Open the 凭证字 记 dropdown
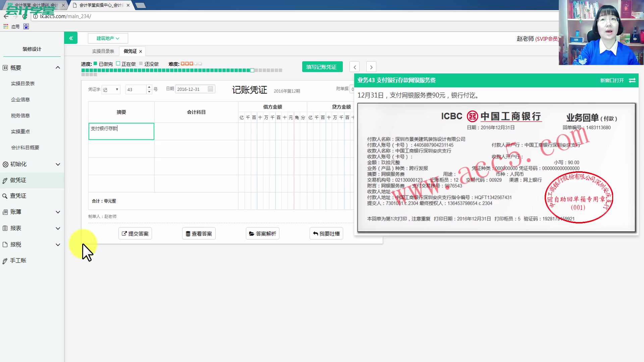Viewport: 644px width, 362px height. pyautogui.click(x=111, y=89)
